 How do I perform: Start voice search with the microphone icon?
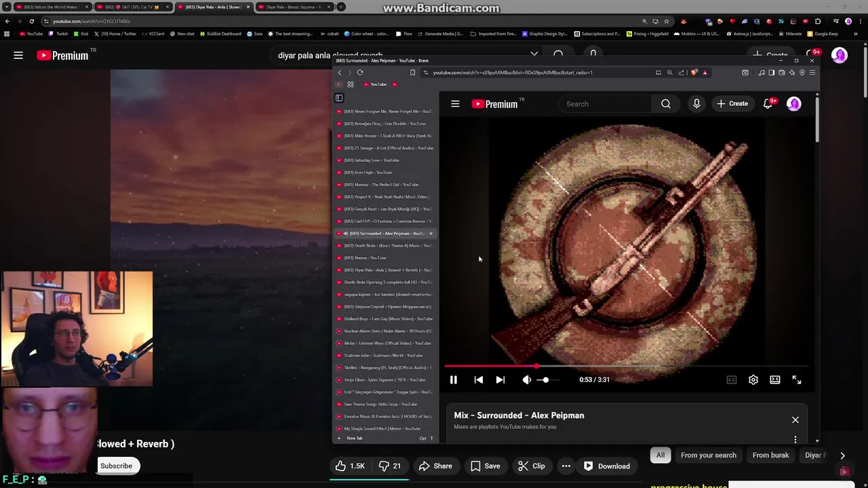point(696,104)
